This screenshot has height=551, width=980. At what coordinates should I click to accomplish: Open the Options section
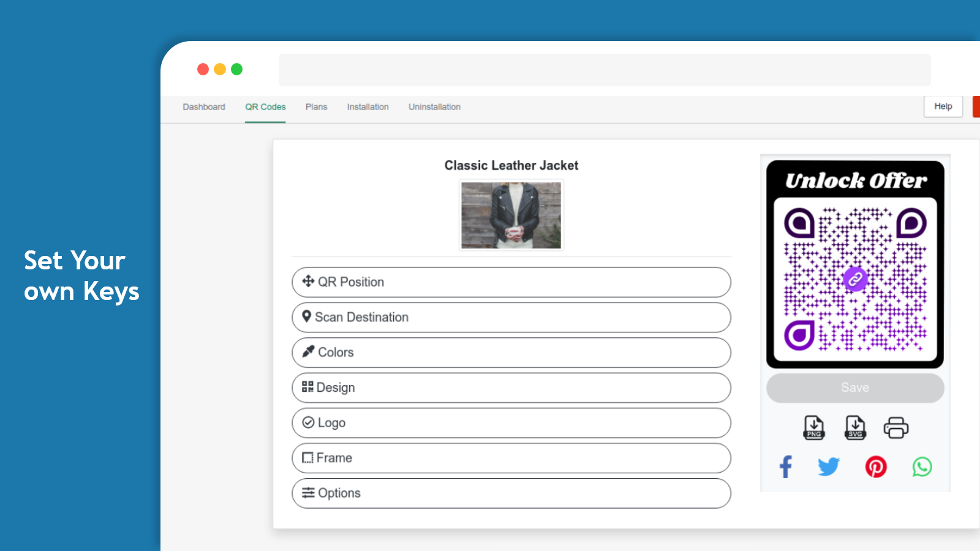(x=511, y=493)
